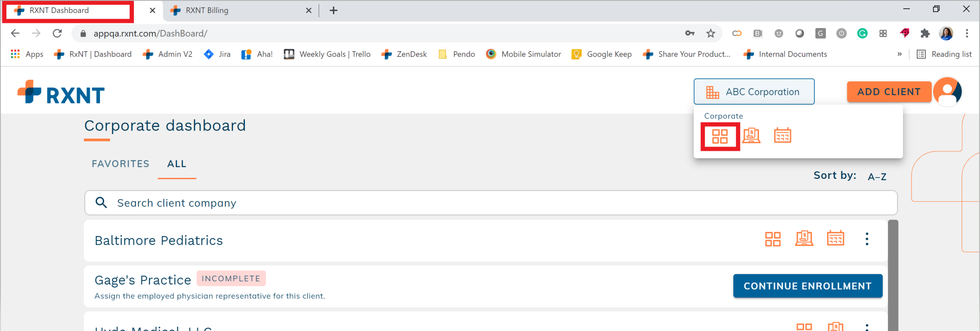This screenshot has height=331, width=980.
Task: Open Baltimore Pediatrics three-dot options menu
Action: coord(867,239)
